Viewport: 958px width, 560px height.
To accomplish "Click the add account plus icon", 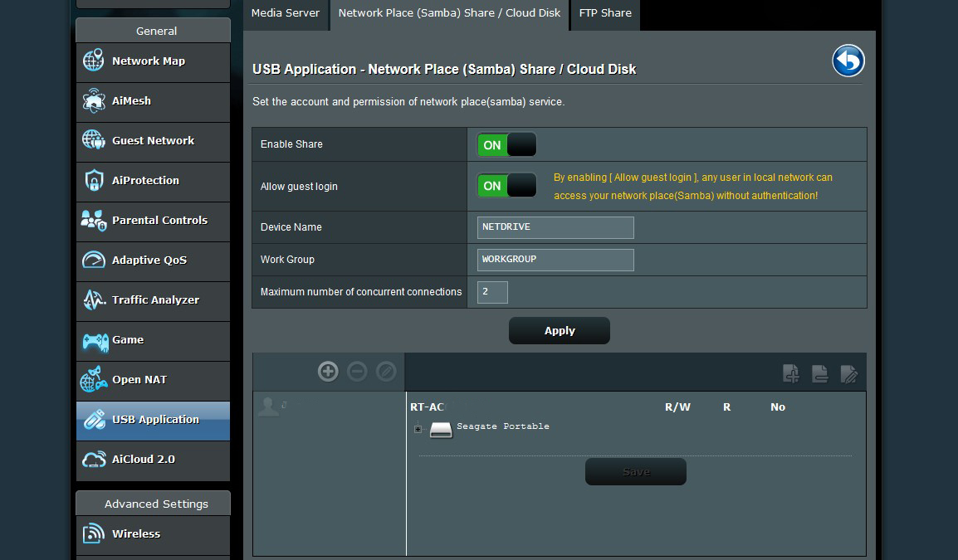I will (328, 372).
